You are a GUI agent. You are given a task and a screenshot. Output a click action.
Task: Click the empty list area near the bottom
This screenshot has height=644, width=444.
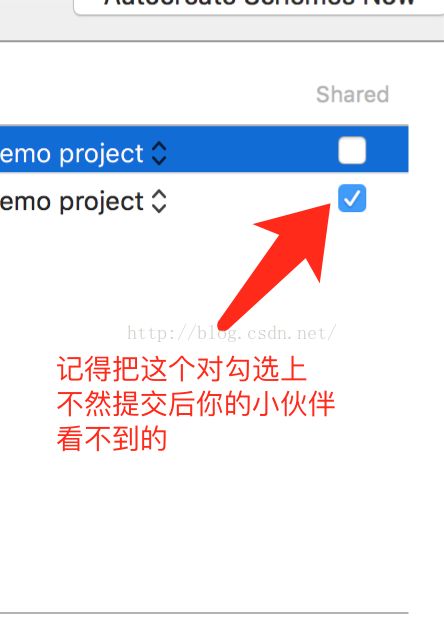(204, 534)
